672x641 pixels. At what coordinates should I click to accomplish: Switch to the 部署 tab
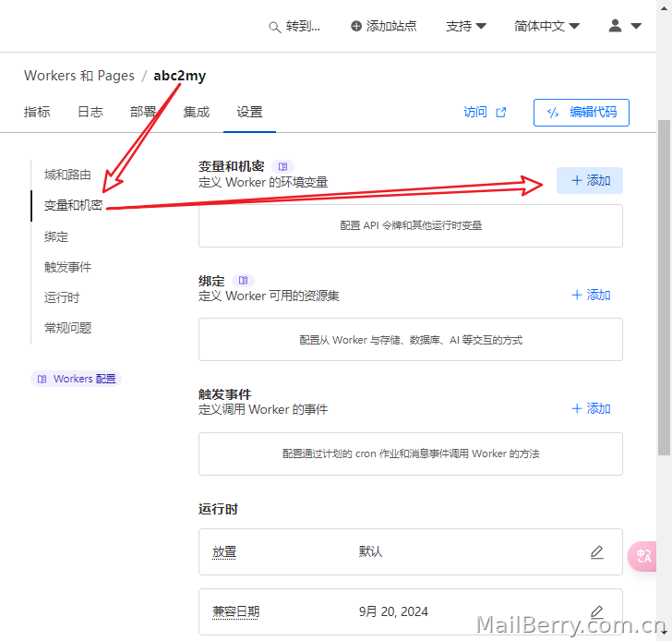pyautogui.click(x=143, y=112)
